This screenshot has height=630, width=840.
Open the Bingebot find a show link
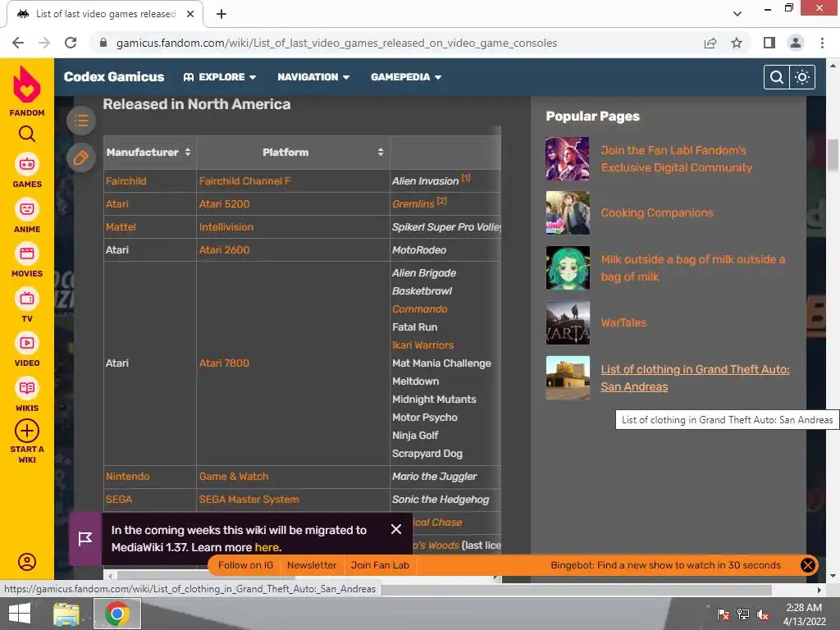click(x=665, y=565)
